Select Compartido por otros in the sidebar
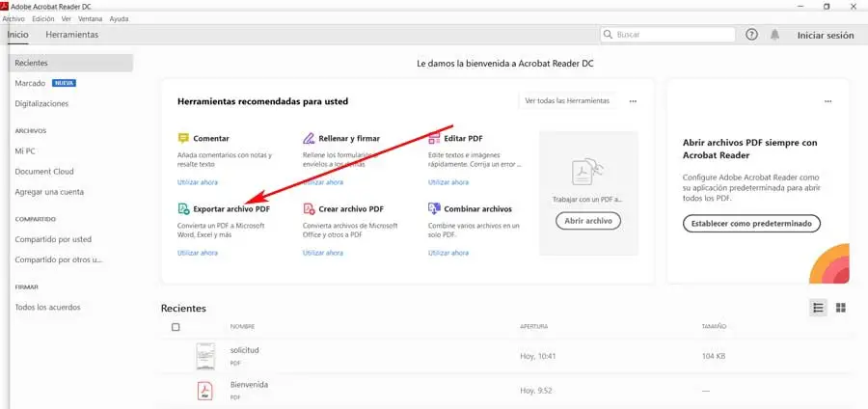Screen dimensions: 868x409 click(59, 259)
